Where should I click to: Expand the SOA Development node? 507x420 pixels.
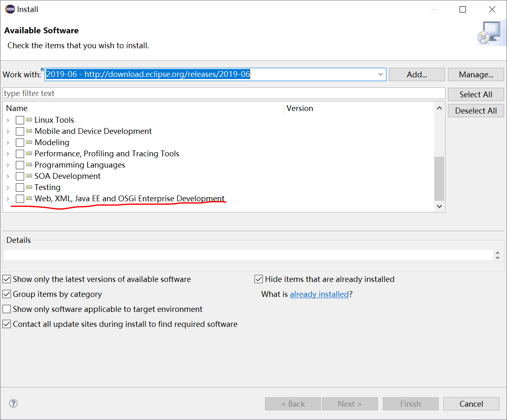tap(8, 176)
